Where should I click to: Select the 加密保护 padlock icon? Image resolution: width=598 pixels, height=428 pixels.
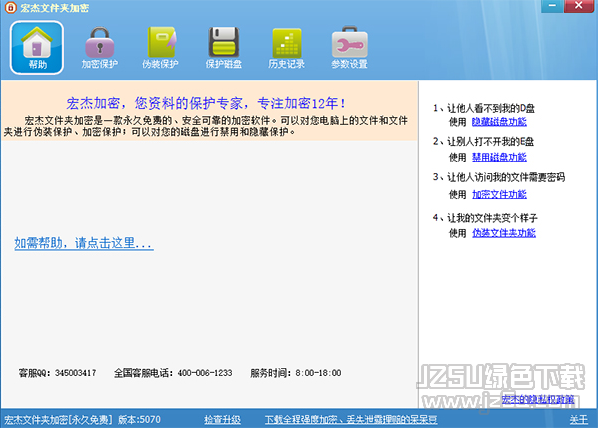click(100, 47)
